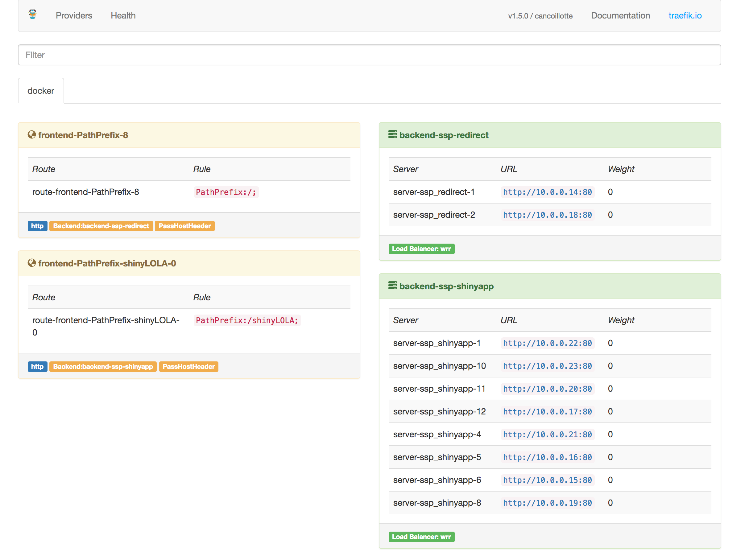Click the Backend:backend-ssp-redirect badge
This screenshot has height=560, width=741.
click(101, 226)
